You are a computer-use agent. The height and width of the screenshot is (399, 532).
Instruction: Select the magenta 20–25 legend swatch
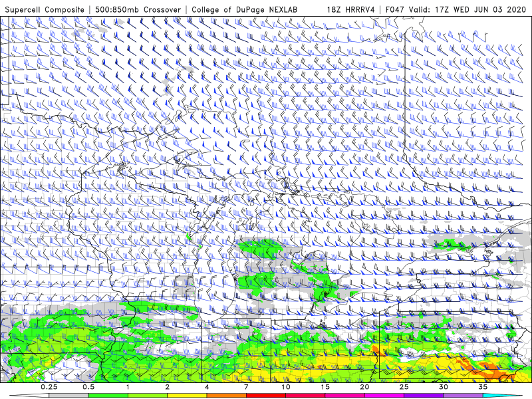pyautogui.click(x=384, y=396)
